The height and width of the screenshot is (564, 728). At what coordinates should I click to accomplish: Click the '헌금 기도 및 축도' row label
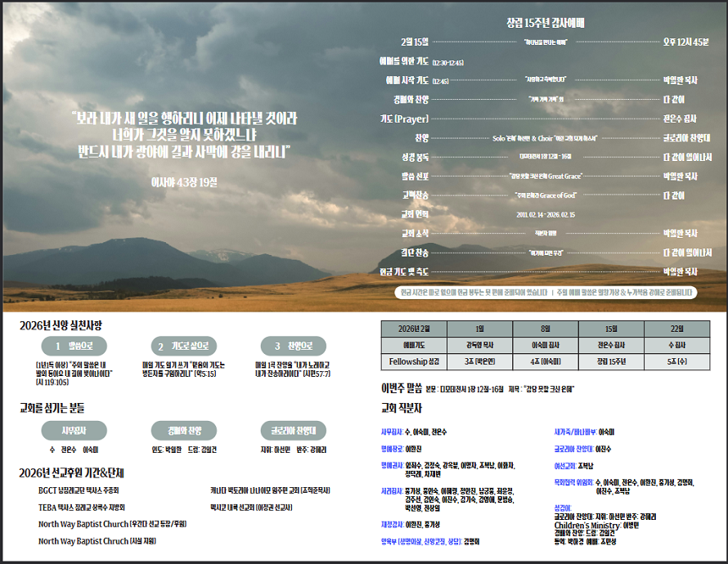(x=404, y=272)
